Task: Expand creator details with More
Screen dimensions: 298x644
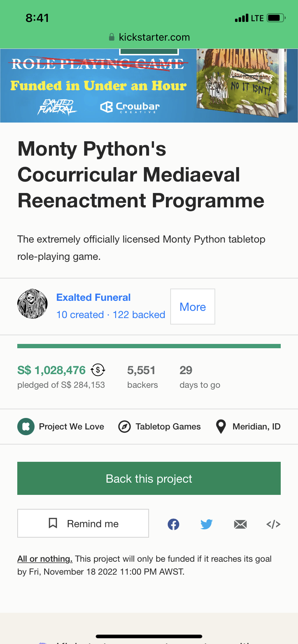Action: pos(193,307)
